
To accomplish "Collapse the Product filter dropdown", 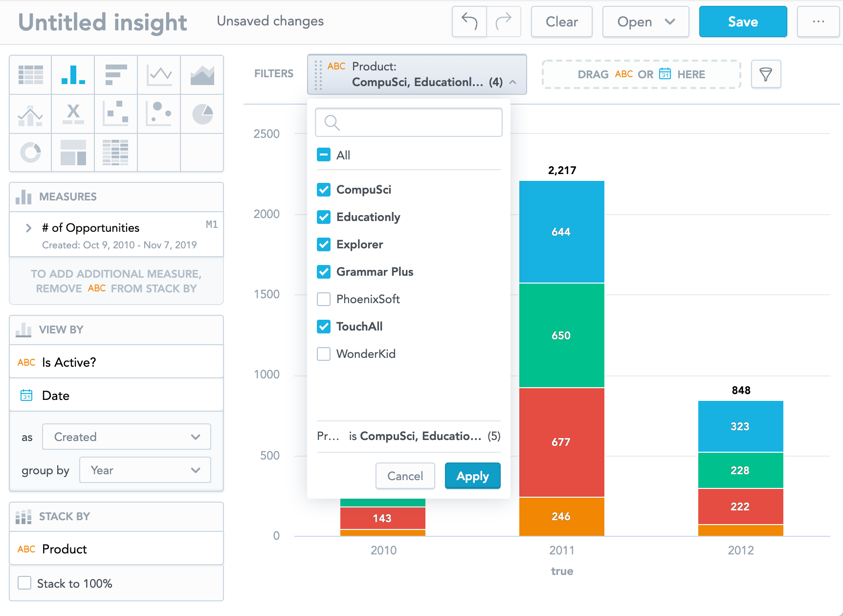I will (x=513, y=82).
